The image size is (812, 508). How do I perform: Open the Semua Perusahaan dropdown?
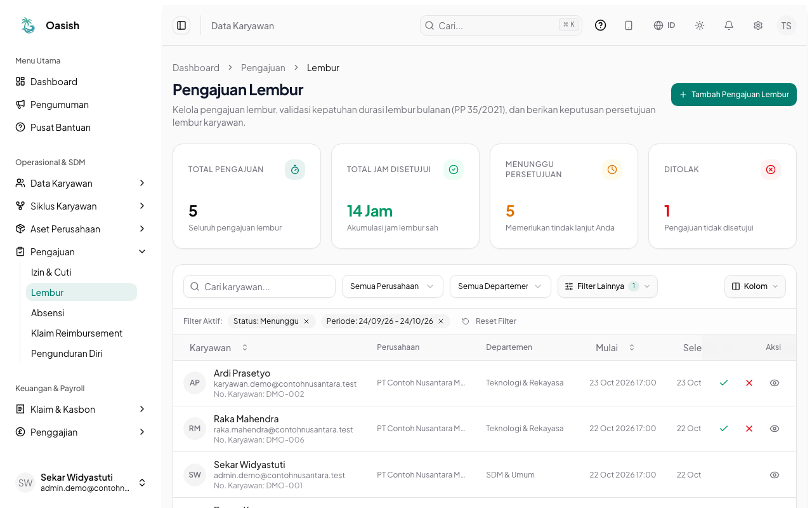coord(392,286)
